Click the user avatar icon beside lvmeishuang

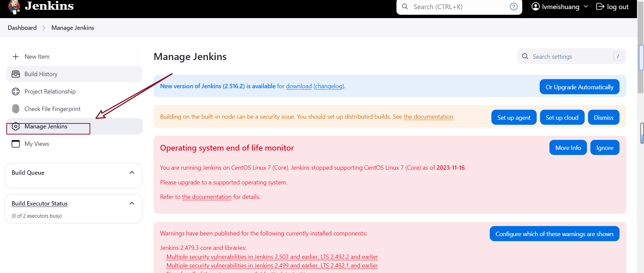536,6
